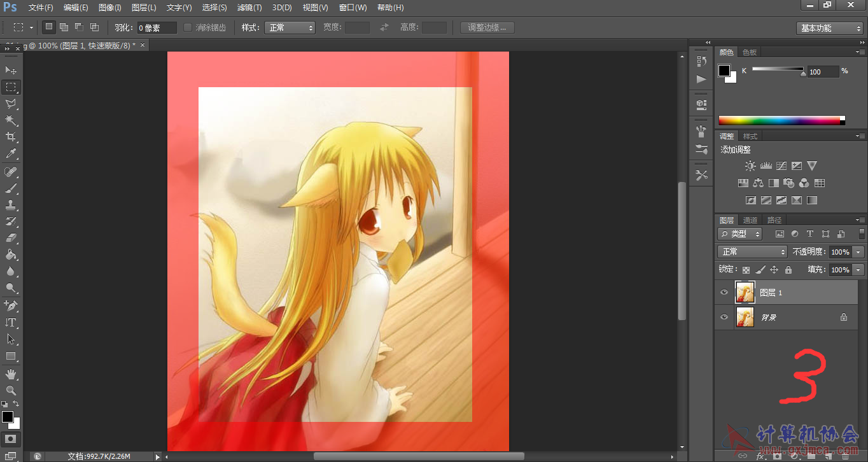Toggle Quick Mask mode button
Screen dimensions: 868x462
[11, 438]
